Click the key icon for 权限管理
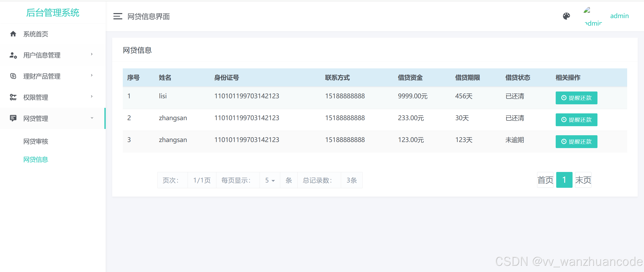 click(x=13, y=97)
